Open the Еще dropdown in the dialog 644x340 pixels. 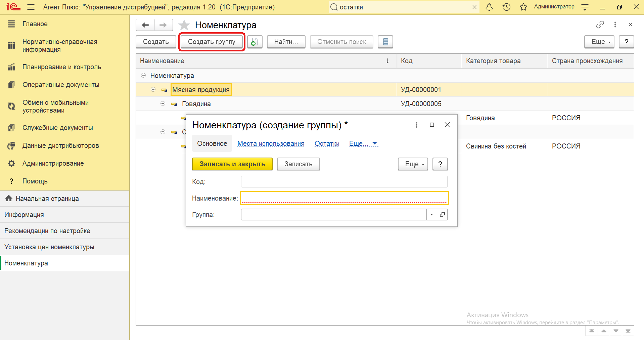point(413,164)
